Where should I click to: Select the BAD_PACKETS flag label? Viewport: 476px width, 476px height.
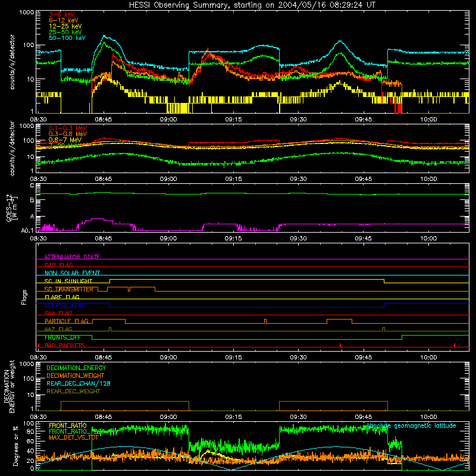65,346
